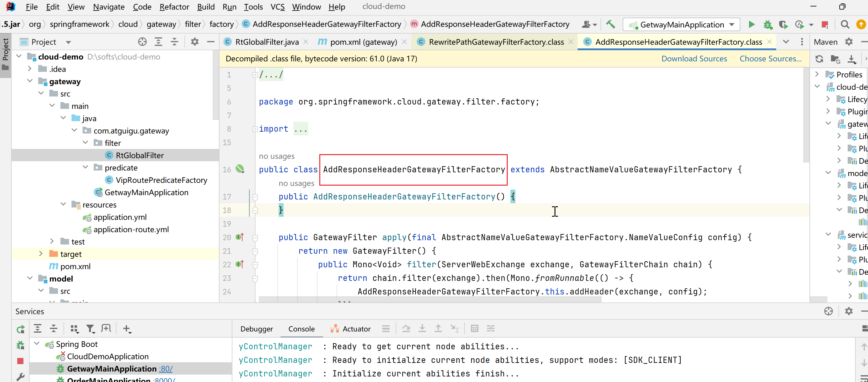Viewport: 868px width, 382px height.
Task: Select opened file crosshair icon in Project panel
Action: (142, 42)
